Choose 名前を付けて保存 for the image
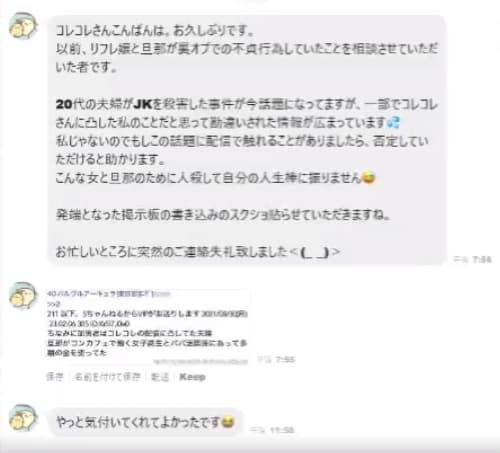The image size is (500, 453). coord(107,377)
